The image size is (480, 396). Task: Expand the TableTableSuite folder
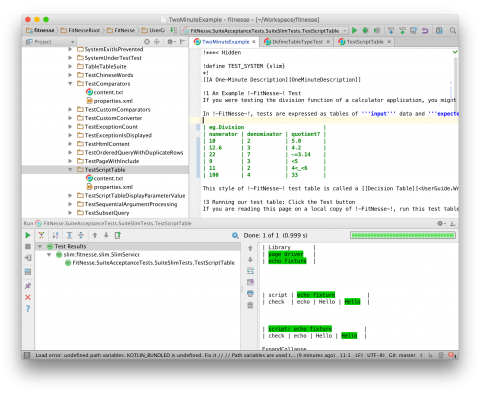coord(70,66)
